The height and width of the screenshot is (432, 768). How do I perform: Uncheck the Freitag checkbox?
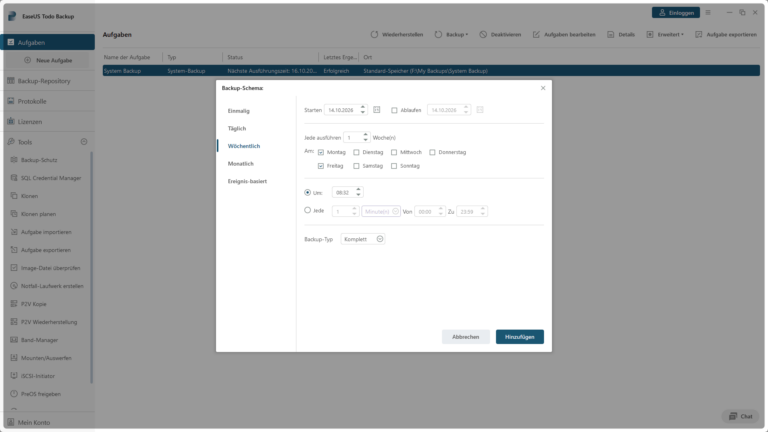pos(321,166)
